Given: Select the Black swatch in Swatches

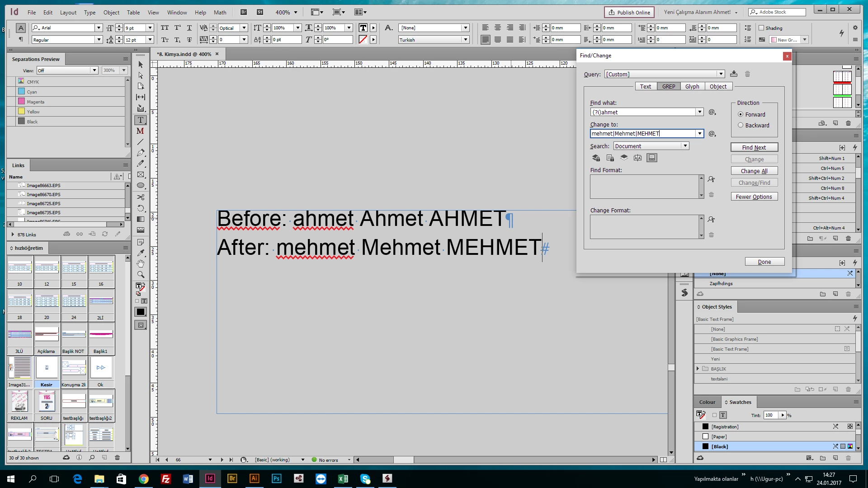Looking at the screenshot, I should 720,446.
